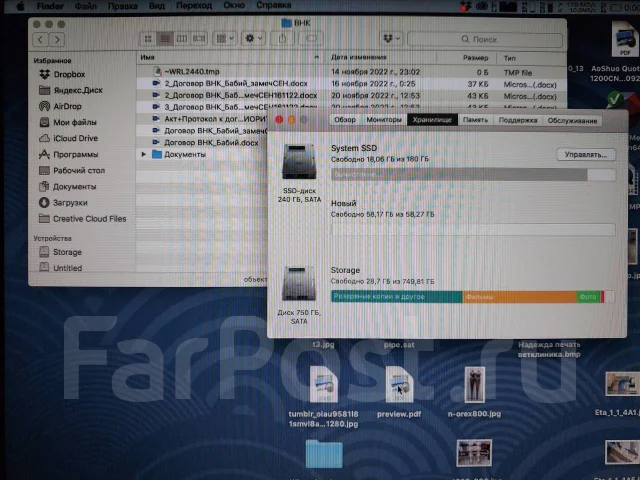This screenshot has width=640, height=480.
Task: Open iCloud Drive in sidebar
Action: tap(68, 138)
